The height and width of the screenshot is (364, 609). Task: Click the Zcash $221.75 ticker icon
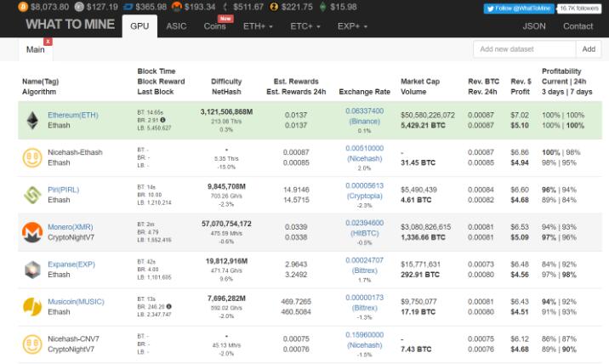click(x=274, y=7)
